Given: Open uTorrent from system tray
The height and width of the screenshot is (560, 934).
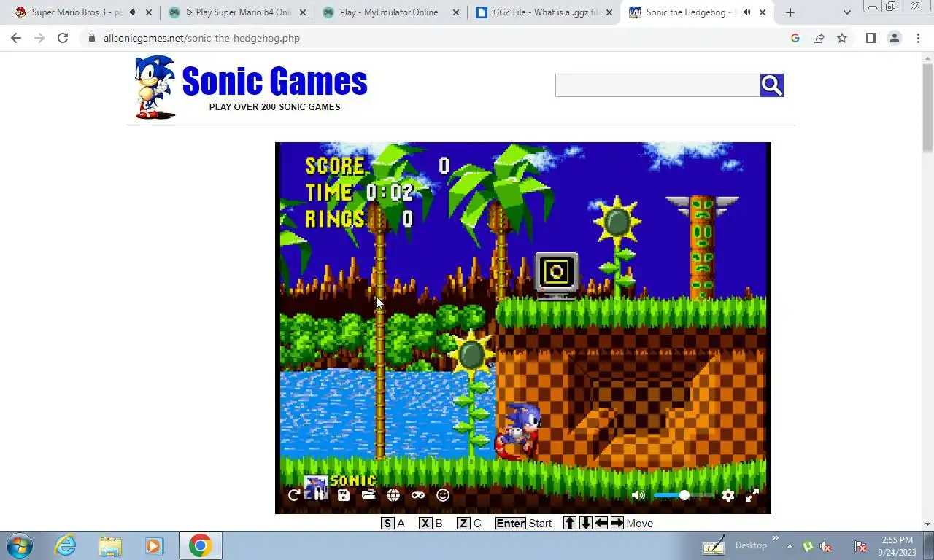Looking at the screenshot, I should click(808, 546).
